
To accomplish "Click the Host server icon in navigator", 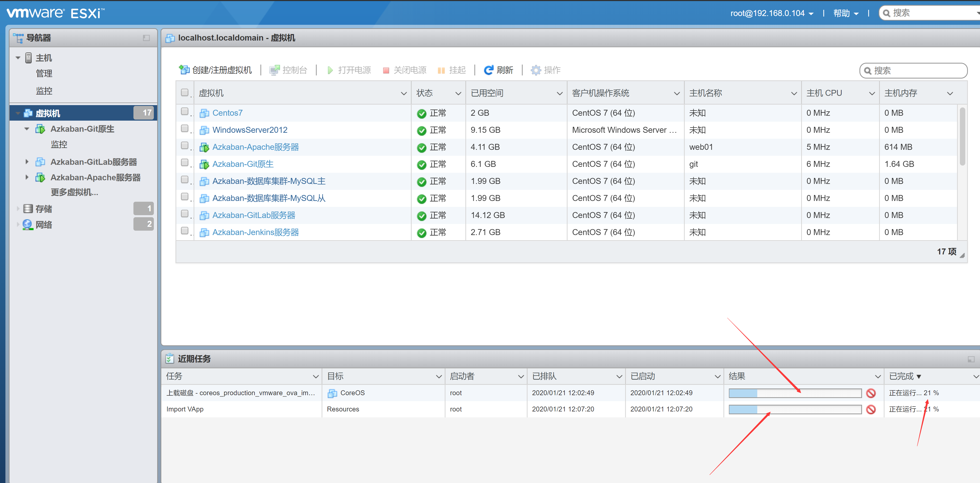I will pos(29,58).
